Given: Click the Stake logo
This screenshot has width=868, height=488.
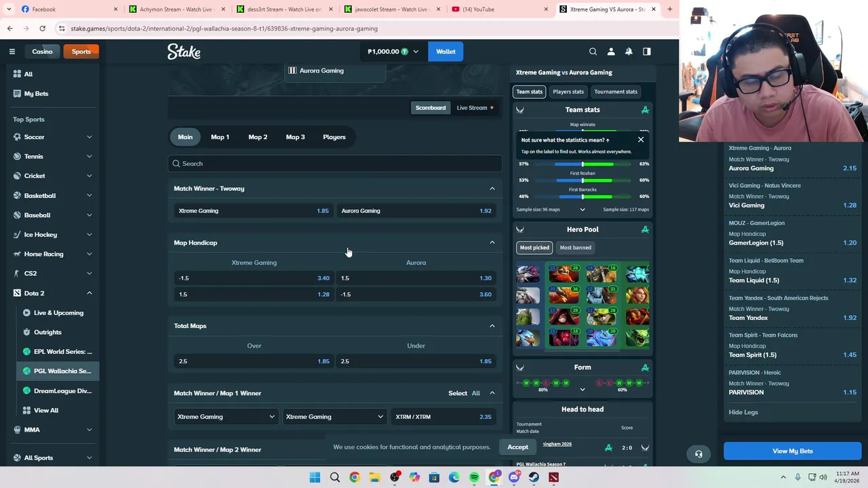Looking at the screenshot, I should pos(184,52).
